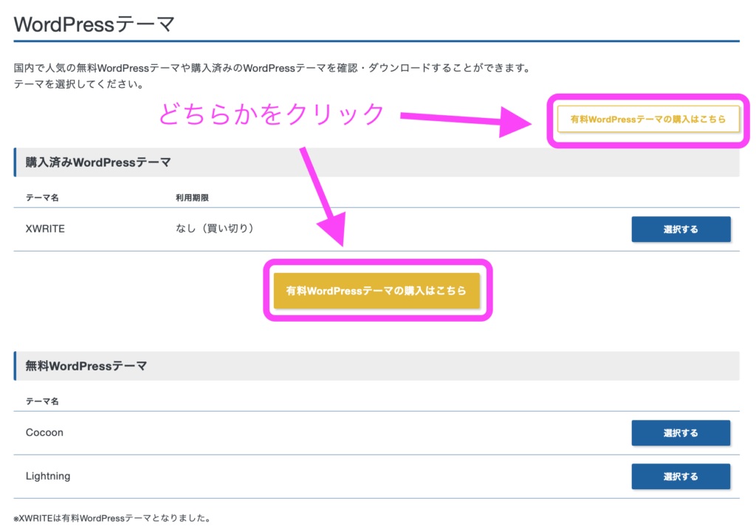Viewport: 756px width, 532px height.
Task: Click the XWRITE theme name
Action: tap(45, 229)
